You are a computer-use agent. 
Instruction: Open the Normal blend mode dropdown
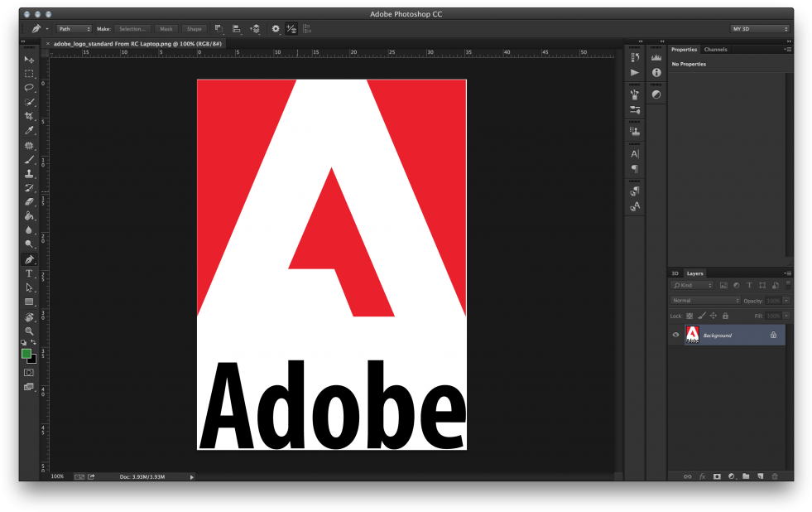point(705,301)
